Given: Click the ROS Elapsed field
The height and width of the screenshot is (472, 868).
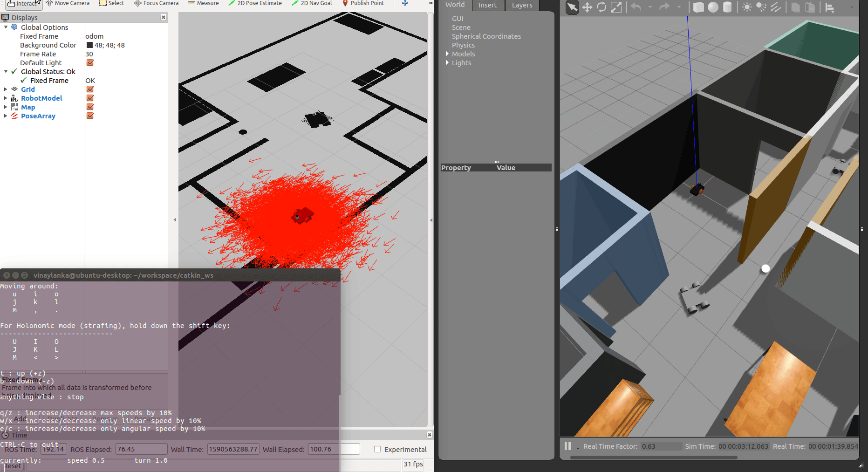Looking at the screenshot, I should [x=141, y=449].
